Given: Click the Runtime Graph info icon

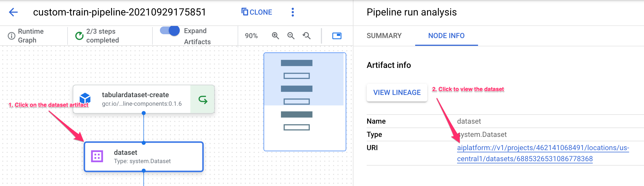Looking at the screenshot, I should pyautogui.click(x=12, y=36).
